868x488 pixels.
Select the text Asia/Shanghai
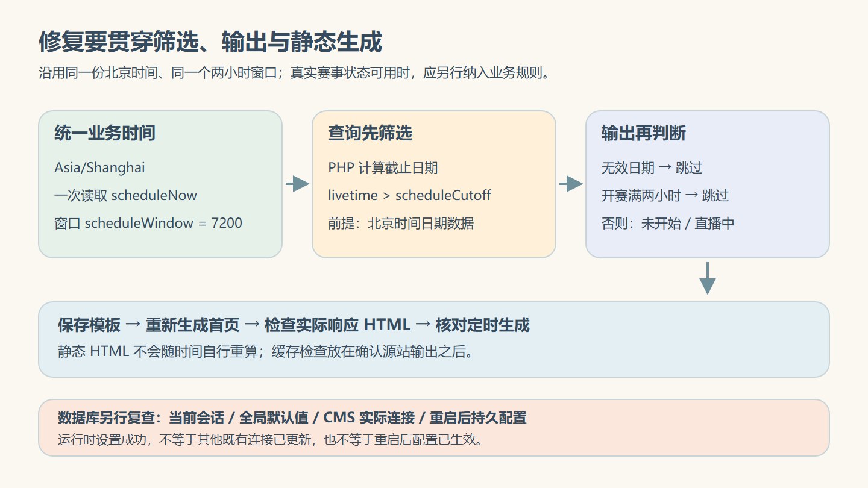(x=100, y=168)
